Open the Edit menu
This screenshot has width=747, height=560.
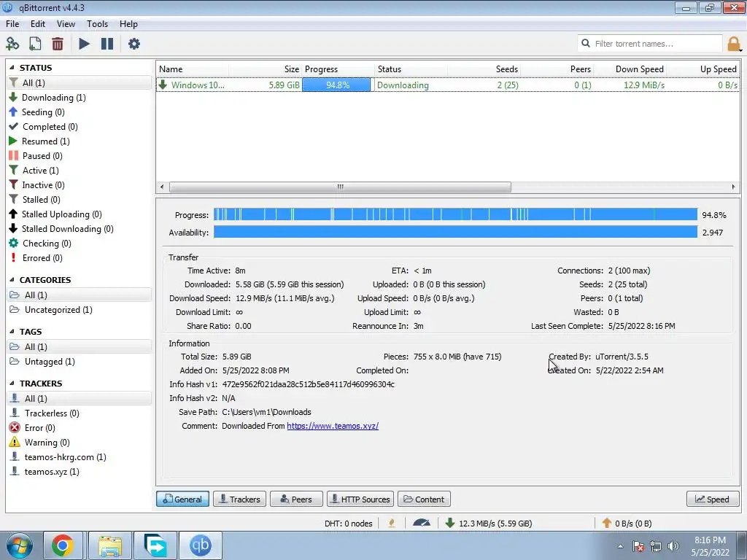(x=38, y=24)
